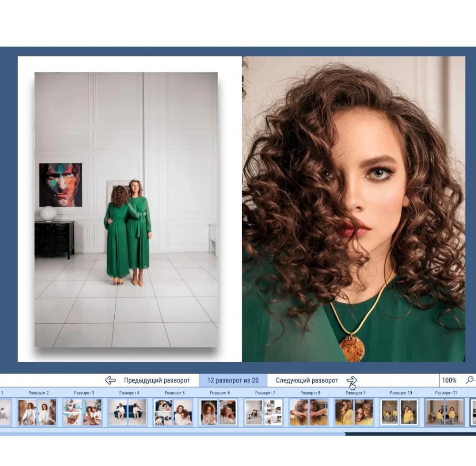The image size is (476, 466).
Task: Click the right arrow for next spread
Action: click(352, 380)
